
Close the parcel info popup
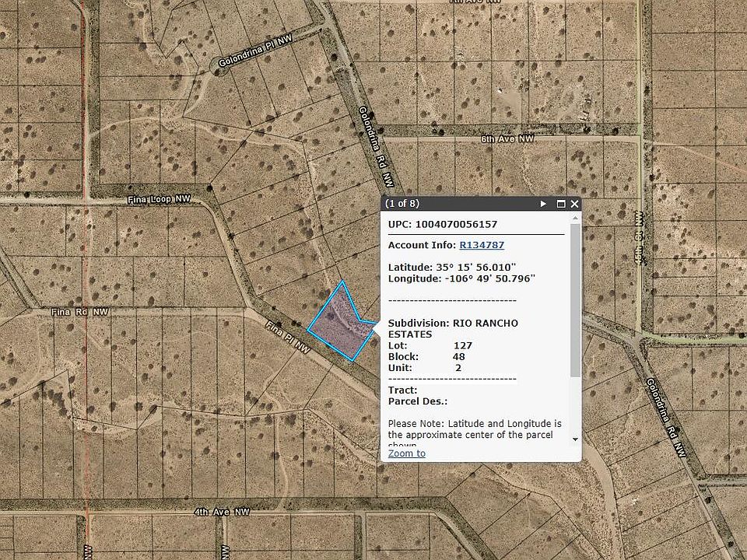click(x=574, y=204)
